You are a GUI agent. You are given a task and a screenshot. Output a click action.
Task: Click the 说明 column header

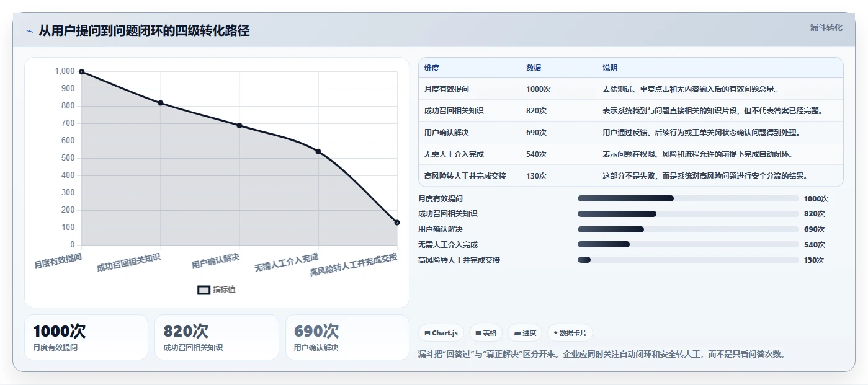point(610,68)
